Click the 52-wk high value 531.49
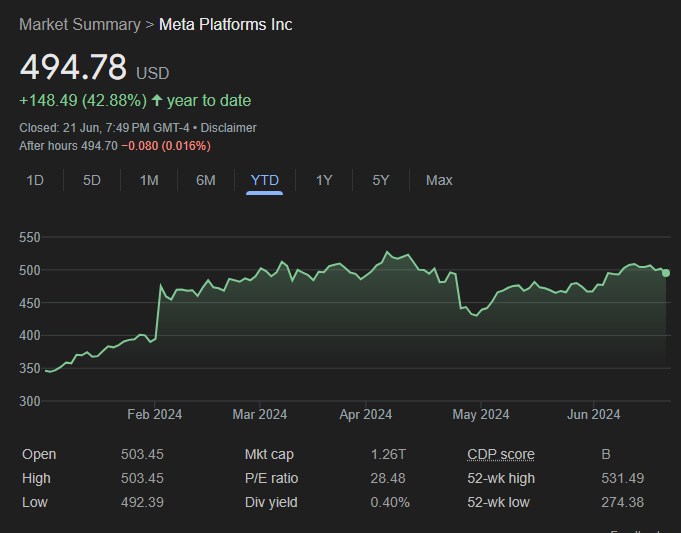The height and width of the screenshot is (533, 681). click(x=623, y=478)
